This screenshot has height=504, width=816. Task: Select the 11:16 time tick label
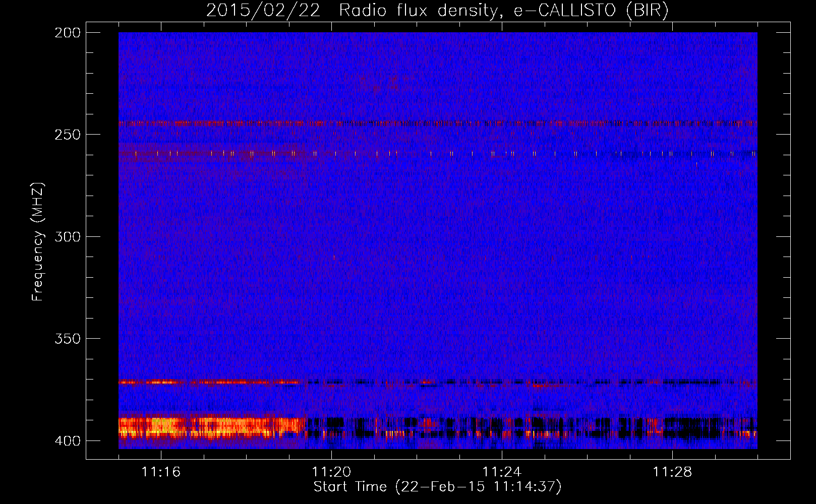pos(161,472)
